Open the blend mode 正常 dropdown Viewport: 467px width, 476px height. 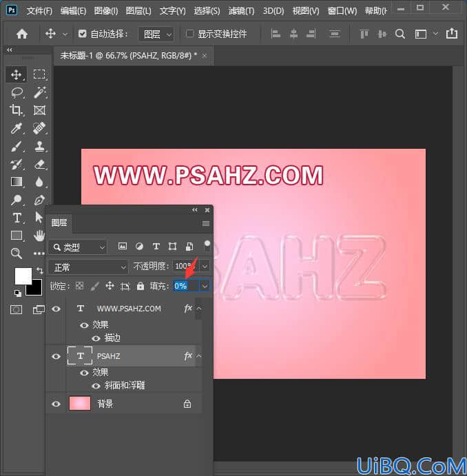88,267
